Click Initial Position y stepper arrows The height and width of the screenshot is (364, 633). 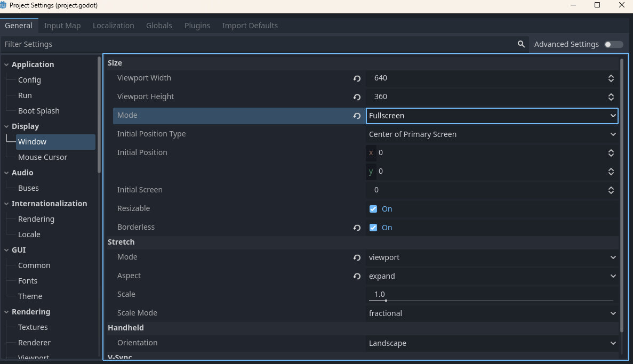611,172
